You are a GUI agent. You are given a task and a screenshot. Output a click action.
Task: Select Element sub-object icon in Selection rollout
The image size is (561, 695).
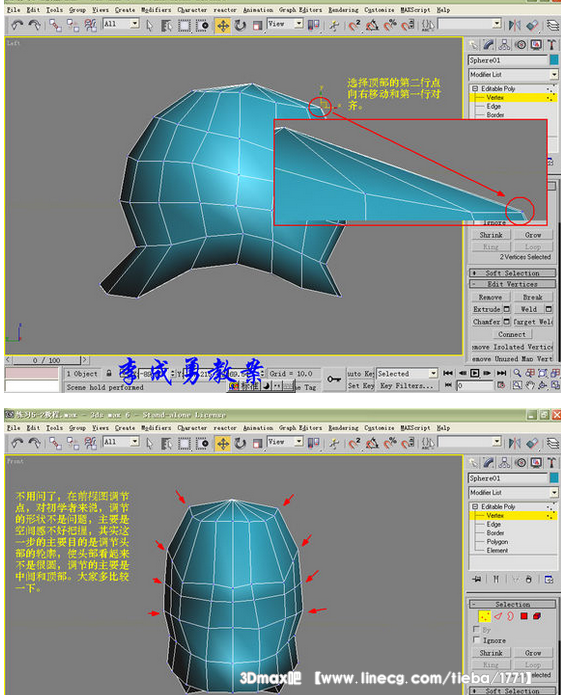[537, 616]
